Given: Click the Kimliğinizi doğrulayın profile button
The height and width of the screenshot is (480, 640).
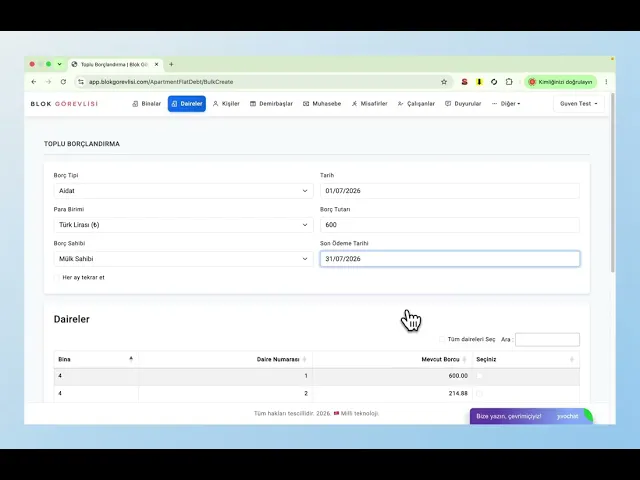Looking at the screenshot, I should (561, 82).
